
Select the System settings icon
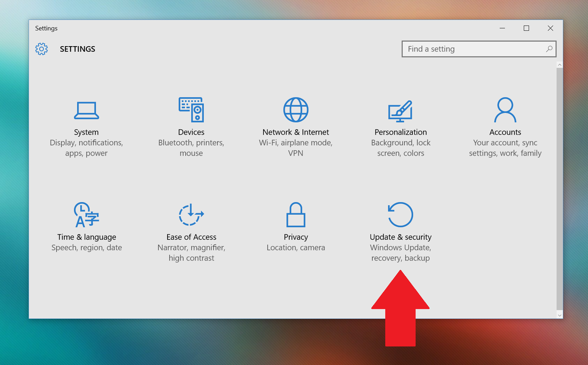coord(86,109)
